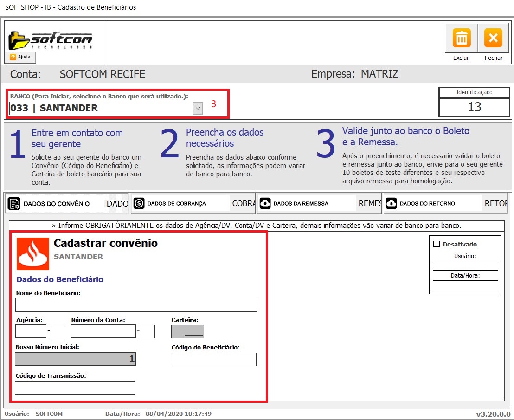Switch to the DADOS DE COBRANÇA tab

click(176, 204)
